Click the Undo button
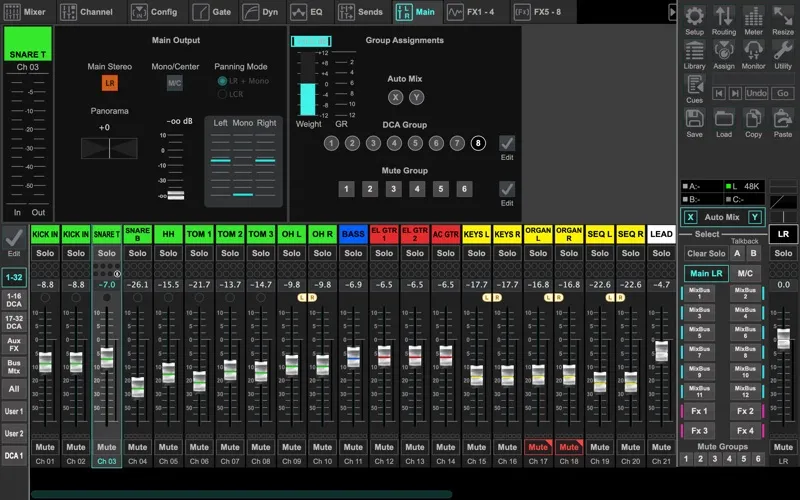Screen dimensions: 800x500 (756, 93)
